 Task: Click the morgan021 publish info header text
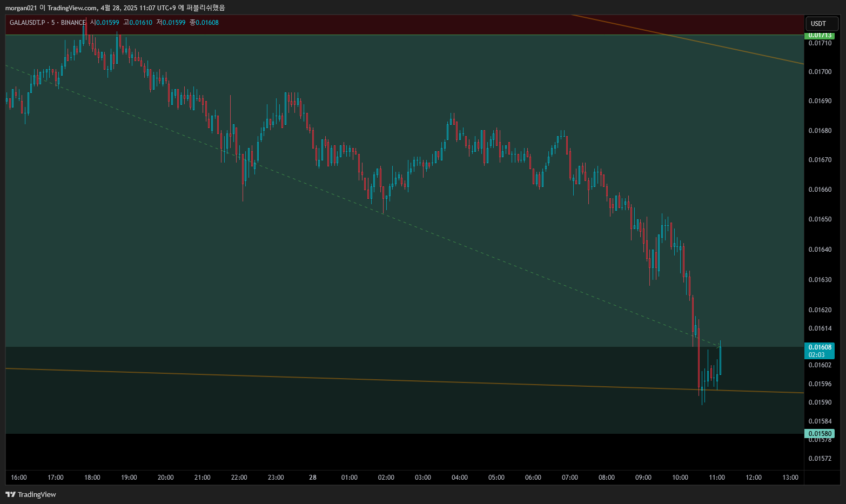tap(115, 8)
